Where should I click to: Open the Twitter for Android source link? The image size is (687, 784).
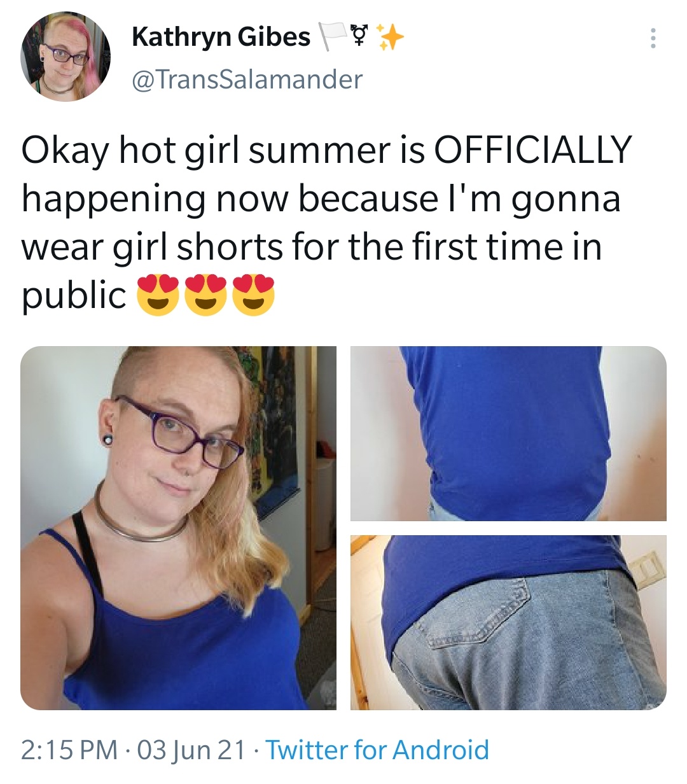point(377,750)
